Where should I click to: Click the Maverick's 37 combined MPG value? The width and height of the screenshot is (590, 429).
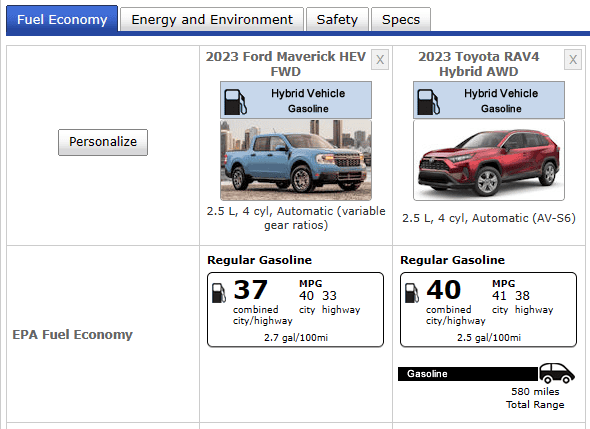[x=250, y=290]
